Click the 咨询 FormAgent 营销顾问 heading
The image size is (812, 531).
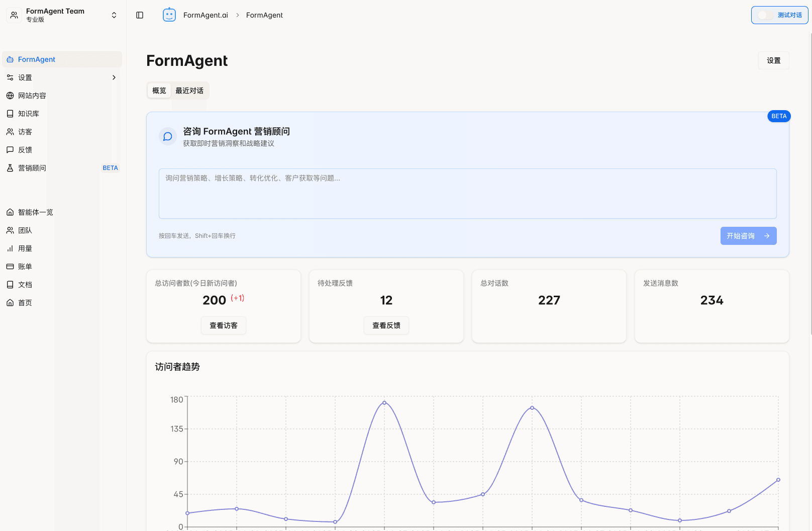click(x=236, y=131)
